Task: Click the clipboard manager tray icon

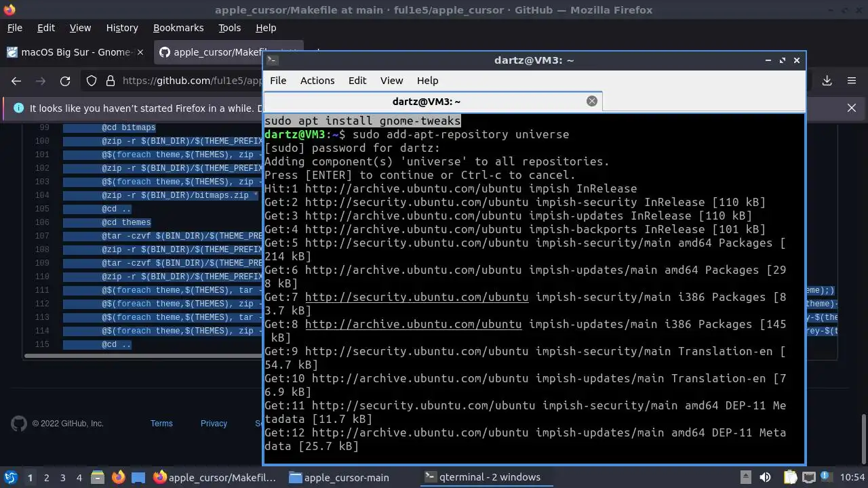Action: (791, 477)
